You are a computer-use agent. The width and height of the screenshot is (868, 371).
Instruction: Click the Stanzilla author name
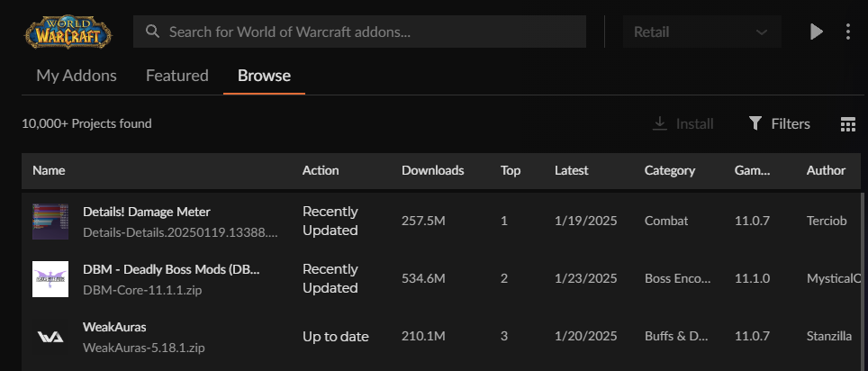point(829,336)
